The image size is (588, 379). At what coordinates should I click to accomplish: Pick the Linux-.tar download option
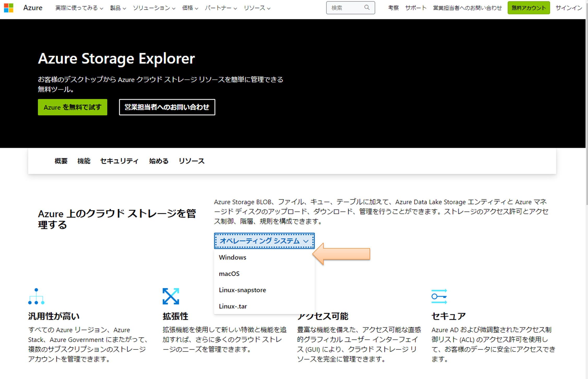[233, 306]
